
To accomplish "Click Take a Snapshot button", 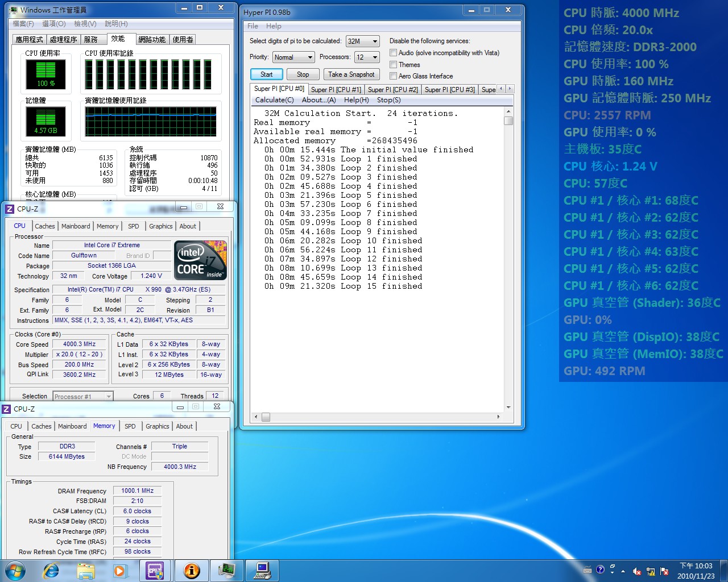I will tap(351, 74).
